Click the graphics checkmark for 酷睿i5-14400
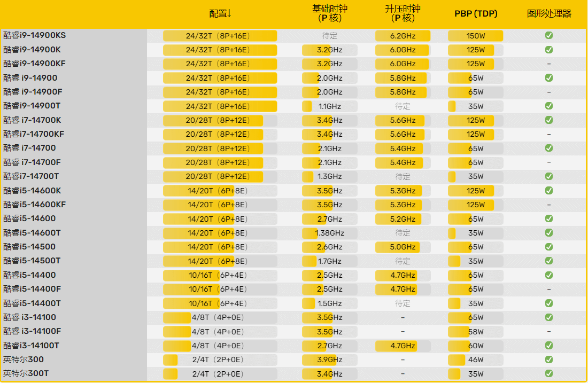Viewport: 588px width, 383px height. click(549, 275)
